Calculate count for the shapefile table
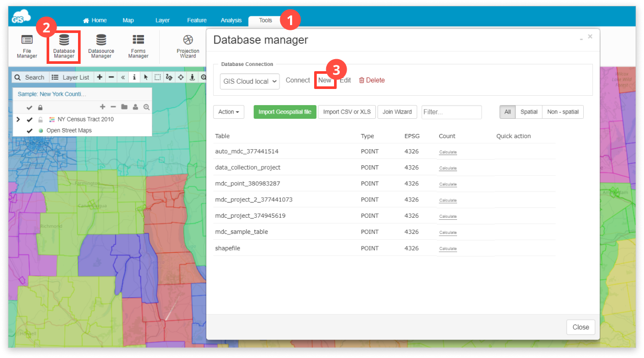644x358 pixels. [448, 248]
